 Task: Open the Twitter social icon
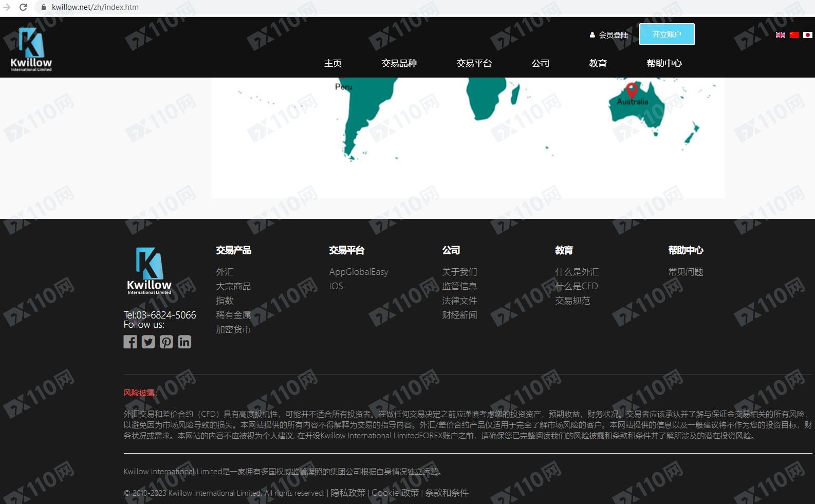148,342
